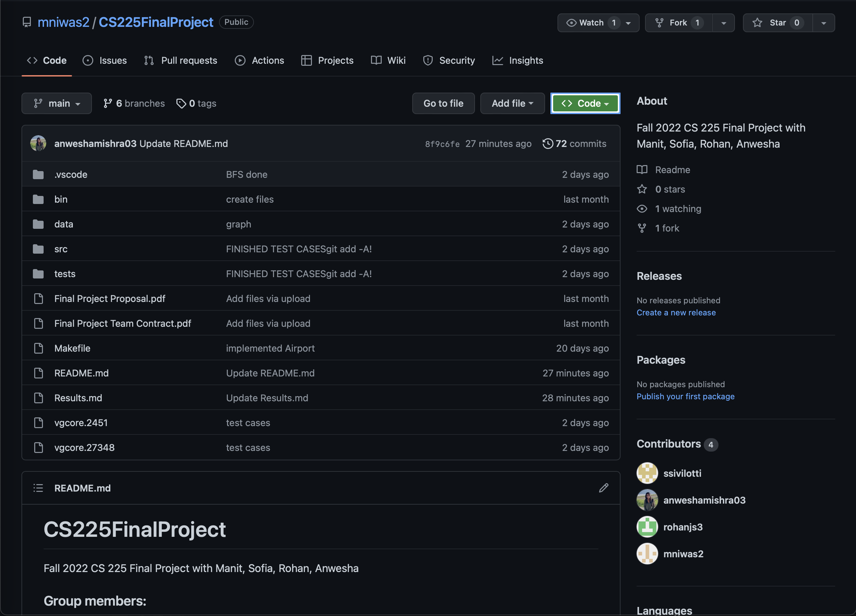The image size is (856, 616).
Task: Expand the green Code dropdown
Action: [x=585, y=103]
